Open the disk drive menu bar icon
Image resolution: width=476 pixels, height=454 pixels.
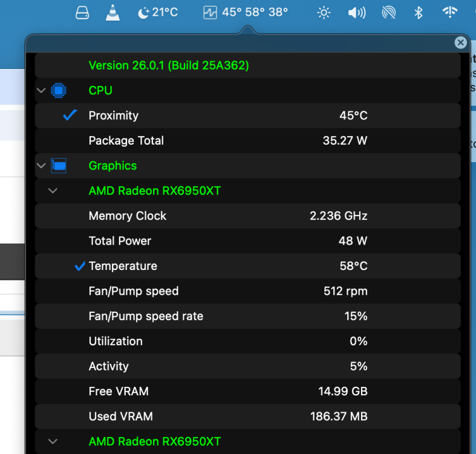(82, 13)
